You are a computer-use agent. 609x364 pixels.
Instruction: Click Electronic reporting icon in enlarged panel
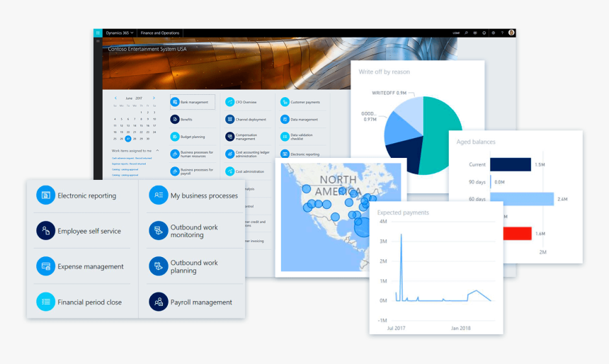click(46, 195)
